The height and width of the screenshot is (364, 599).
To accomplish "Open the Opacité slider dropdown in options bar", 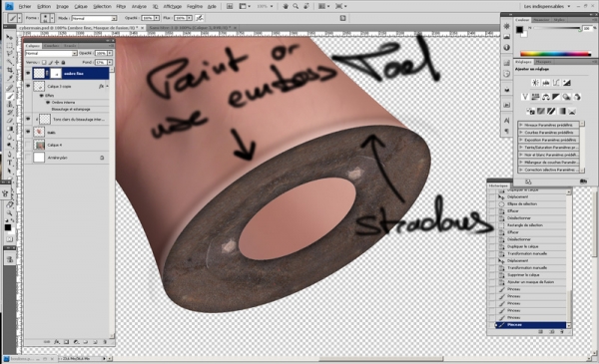I will [x=157, y=18].
